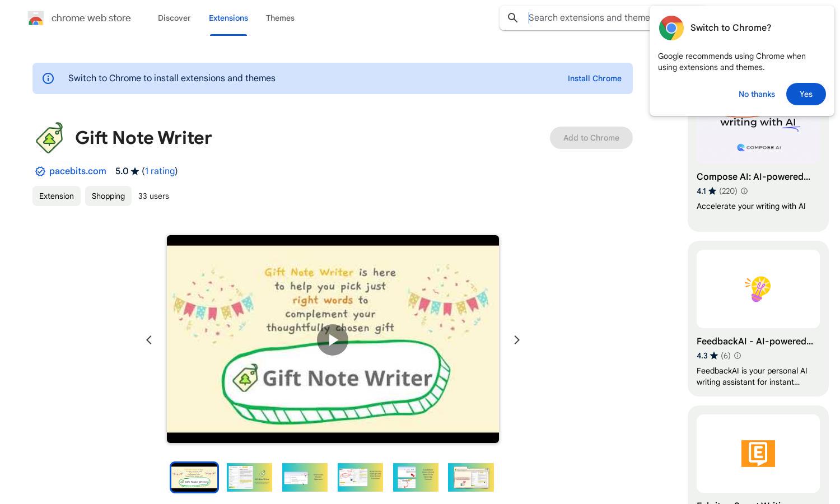
Task: Click info icon next to Compose AI rating
Action: tap(744, 191)
